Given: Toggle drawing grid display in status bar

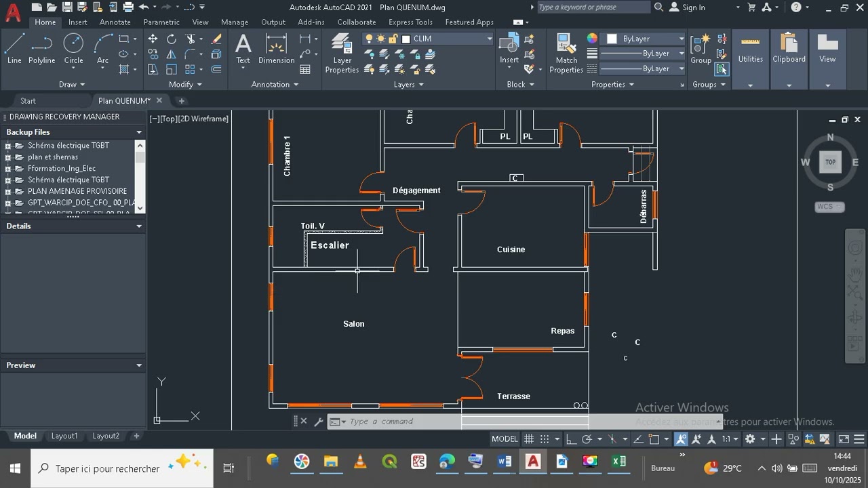Looking at the screenshot, I should [x=529, y=439].
